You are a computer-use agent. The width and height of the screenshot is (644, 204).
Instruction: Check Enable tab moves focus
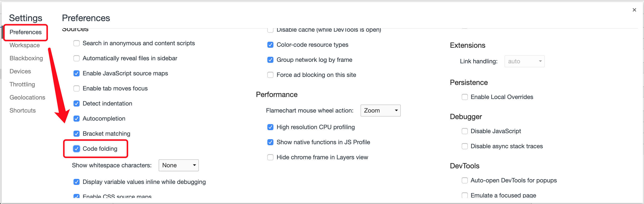[77, 88]
